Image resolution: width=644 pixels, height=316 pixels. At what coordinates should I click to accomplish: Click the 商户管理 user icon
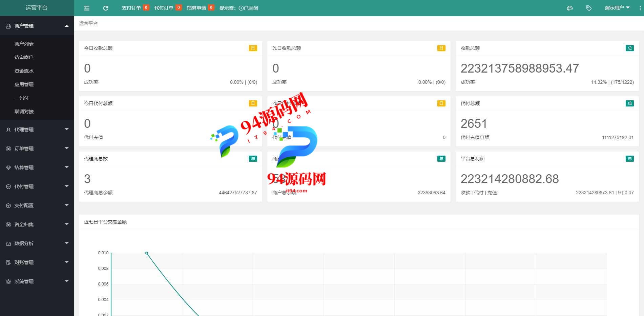click(8, 26)
